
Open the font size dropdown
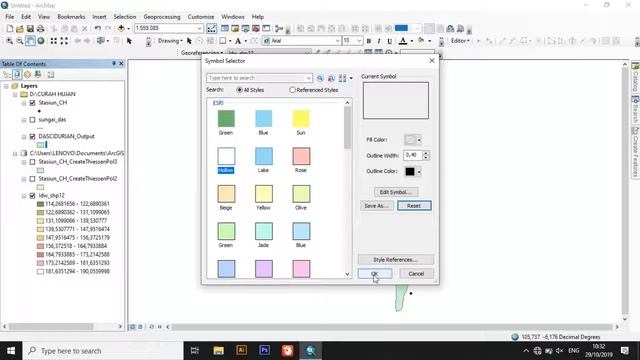(359, 41)
